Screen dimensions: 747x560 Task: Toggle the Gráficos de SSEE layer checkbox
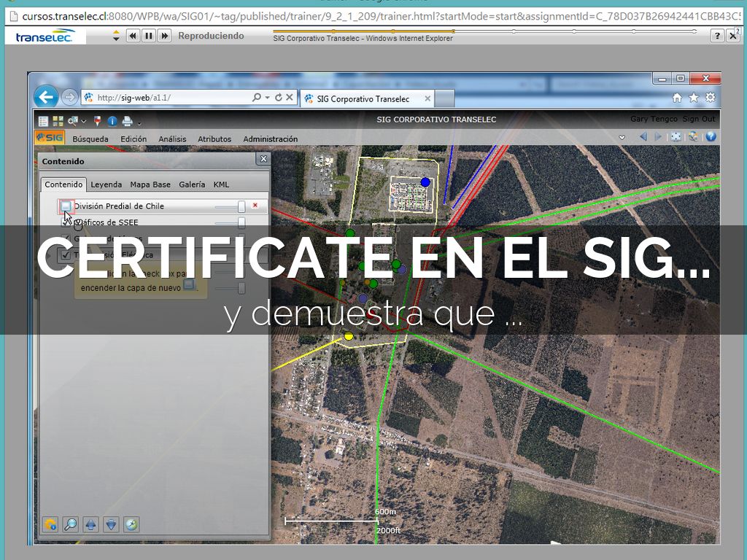66,222
